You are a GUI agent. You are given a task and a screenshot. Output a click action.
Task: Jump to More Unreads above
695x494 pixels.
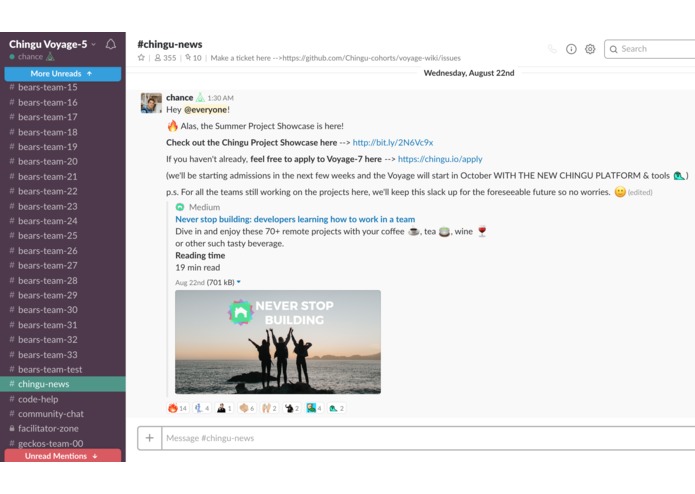(x=62, y=74)
